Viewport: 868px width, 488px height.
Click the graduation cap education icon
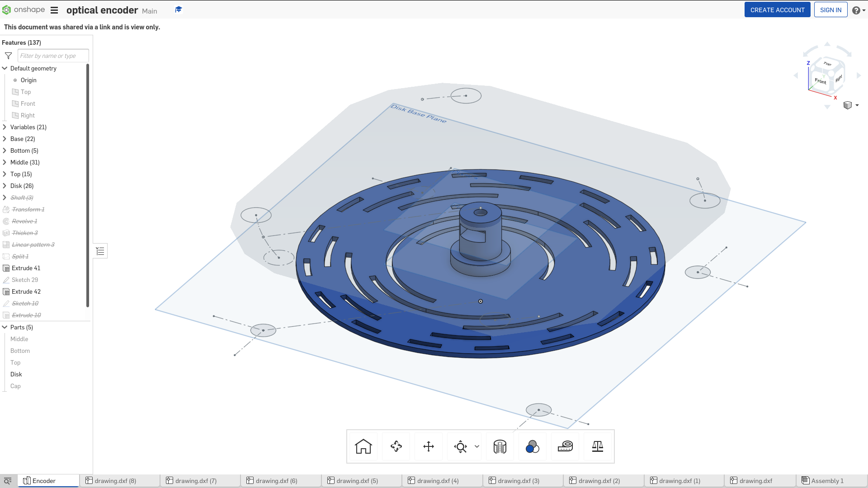pyautogui.click(x=179, y=9)
